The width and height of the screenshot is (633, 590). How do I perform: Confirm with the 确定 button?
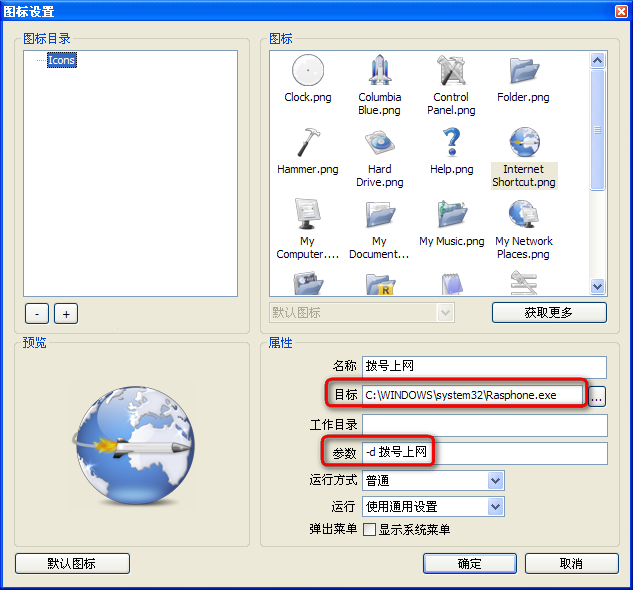click(470, 563)
